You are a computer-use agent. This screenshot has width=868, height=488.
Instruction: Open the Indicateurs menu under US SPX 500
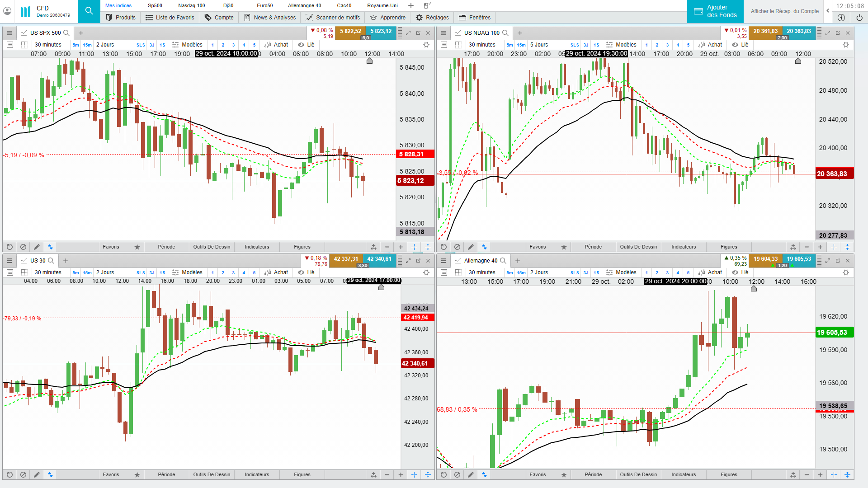tap(257, 247)
